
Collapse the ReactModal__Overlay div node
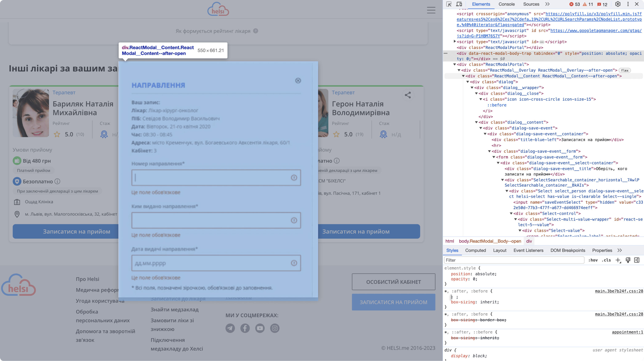pyautogui.click(x=459, y=70)
